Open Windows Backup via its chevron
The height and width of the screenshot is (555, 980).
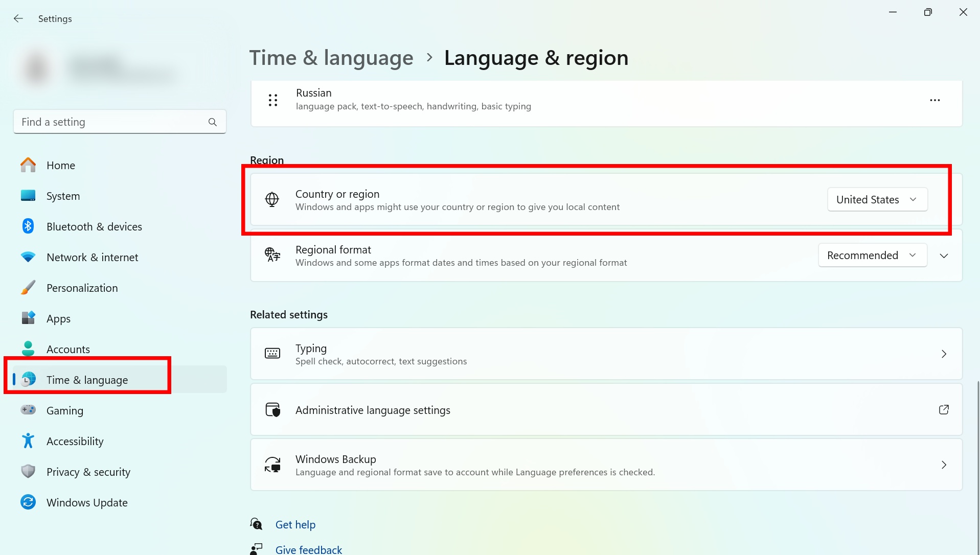click(x=944, y=465)
